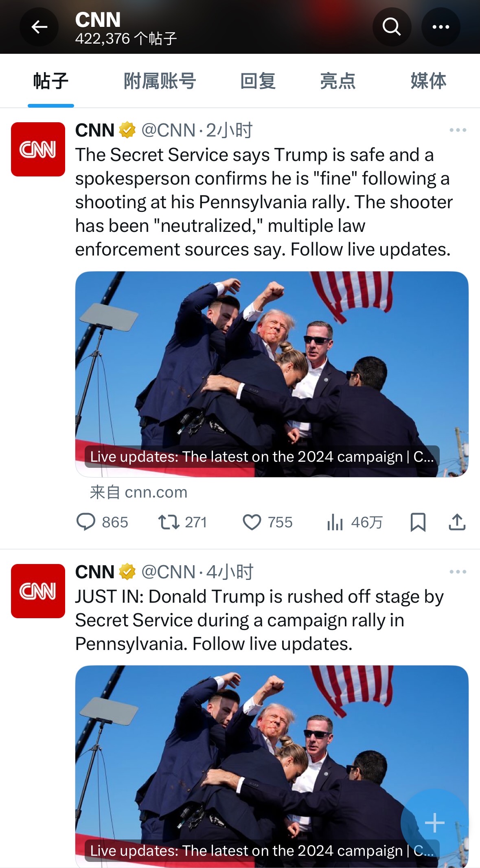Screen dimensions: 480x868
Task: Bookmark the first CNN post
Action: (x=418, y=522)
